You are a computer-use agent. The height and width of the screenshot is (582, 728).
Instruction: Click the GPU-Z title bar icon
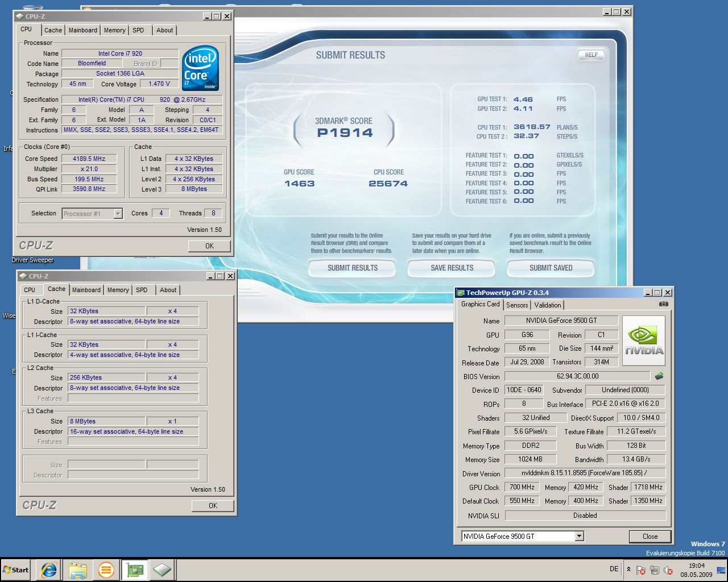pyautogui.click(x=461, y=293)
